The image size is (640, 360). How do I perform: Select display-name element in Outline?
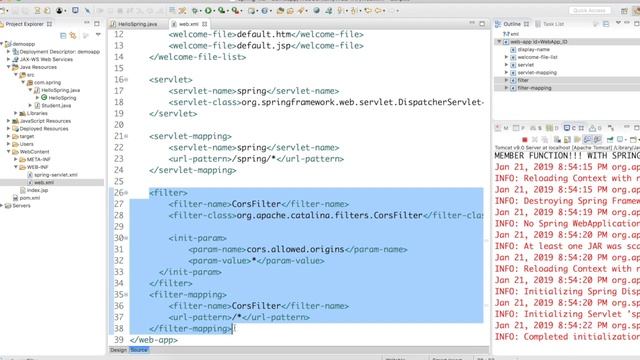click(533, 49)
